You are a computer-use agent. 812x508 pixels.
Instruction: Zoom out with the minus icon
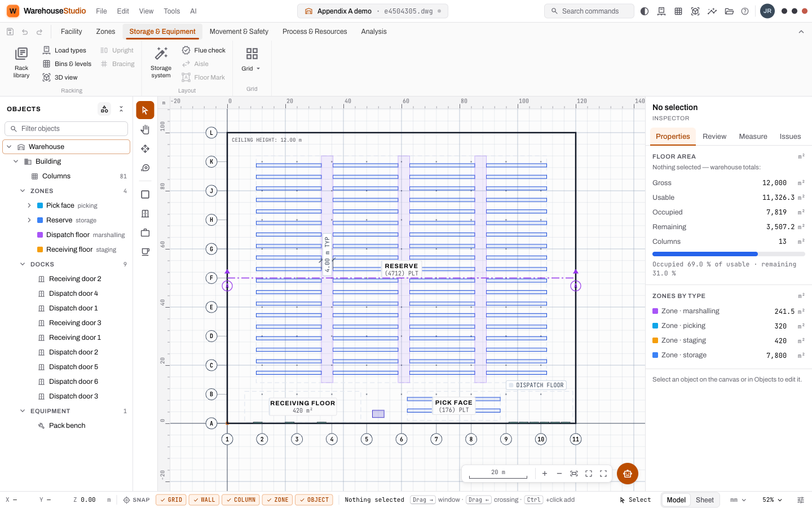point(559,474)
